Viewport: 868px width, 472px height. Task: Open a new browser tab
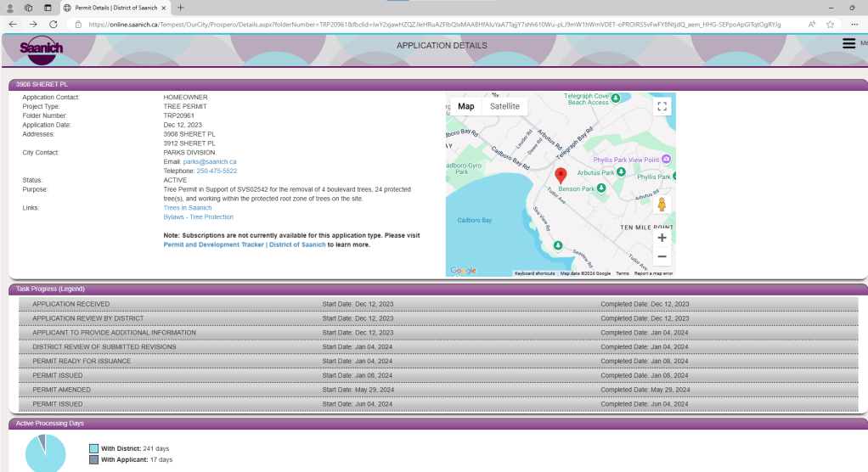[x=181, y=8]
